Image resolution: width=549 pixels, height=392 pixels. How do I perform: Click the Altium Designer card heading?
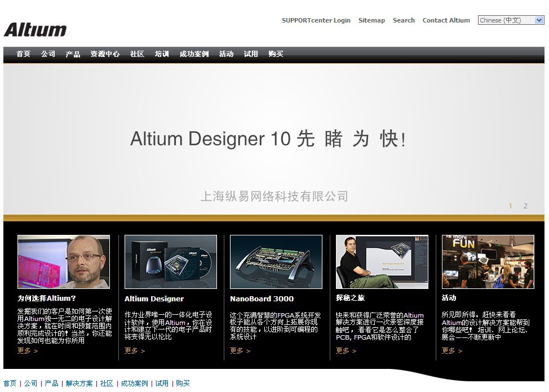(x=154, y=299)
